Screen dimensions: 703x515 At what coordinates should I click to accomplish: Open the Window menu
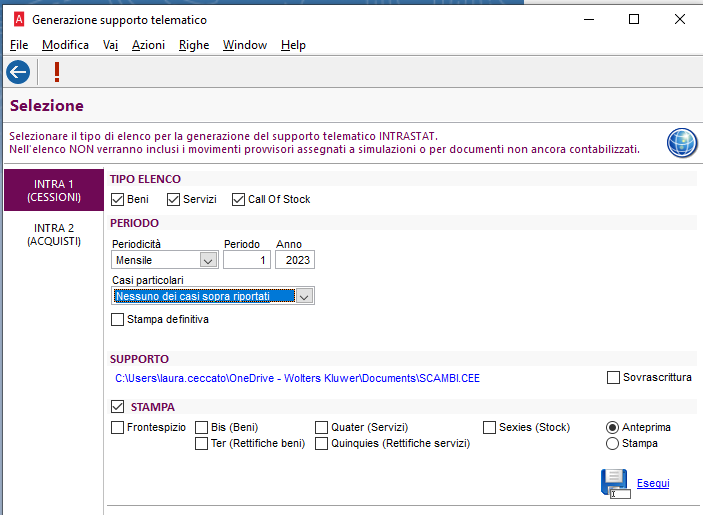[245, 45]
